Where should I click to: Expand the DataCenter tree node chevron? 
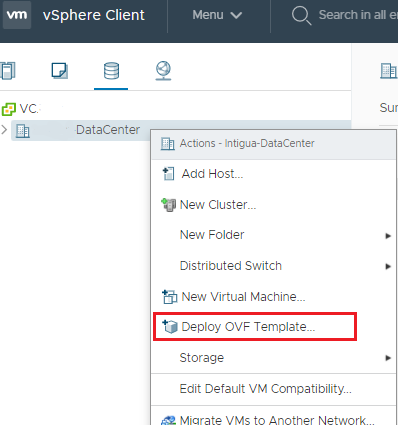[x=4, y=130]
